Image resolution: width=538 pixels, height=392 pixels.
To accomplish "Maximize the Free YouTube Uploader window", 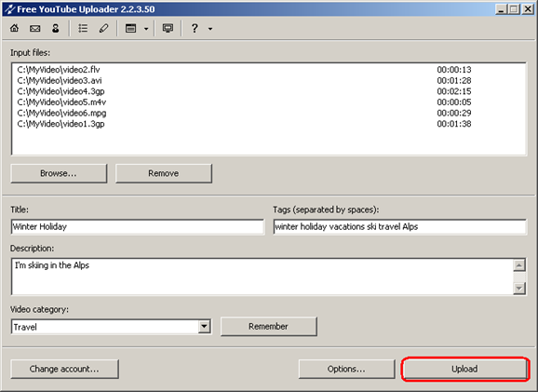I will click(x=514, y=9).
